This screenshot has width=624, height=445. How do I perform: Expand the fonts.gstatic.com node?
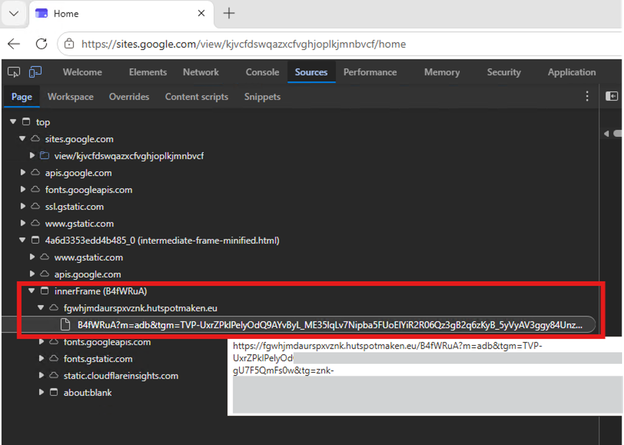(41, 358)
